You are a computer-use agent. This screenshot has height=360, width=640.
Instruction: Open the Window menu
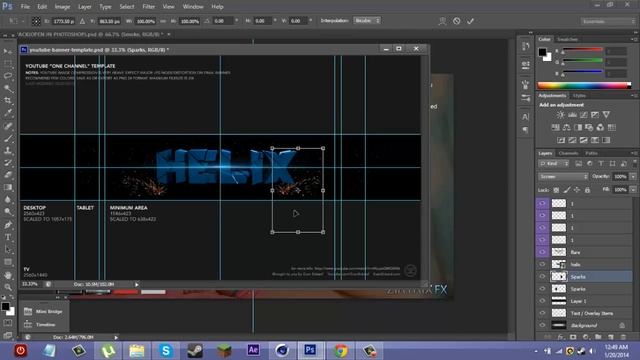pos(193,7)
